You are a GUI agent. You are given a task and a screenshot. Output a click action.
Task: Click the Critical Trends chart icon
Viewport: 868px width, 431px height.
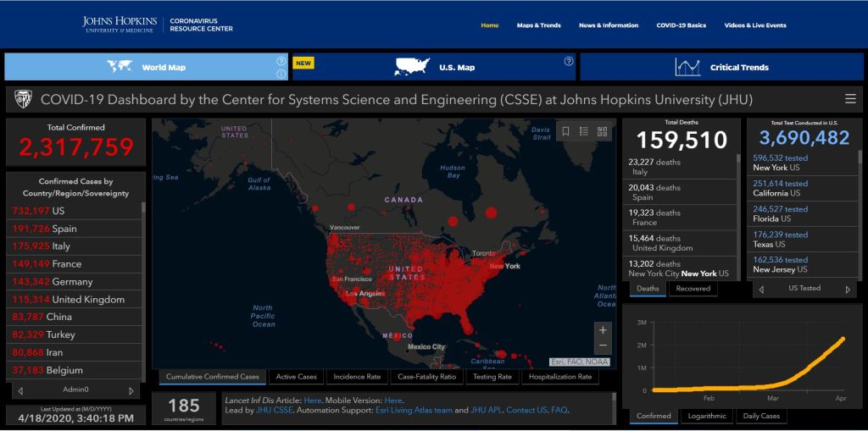[687, 67]
